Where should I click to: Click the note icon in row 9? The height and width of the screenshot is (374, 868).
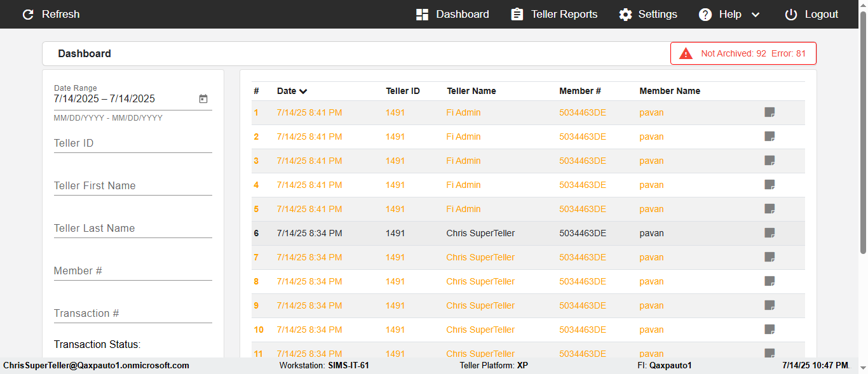click(x=770, y=305)
